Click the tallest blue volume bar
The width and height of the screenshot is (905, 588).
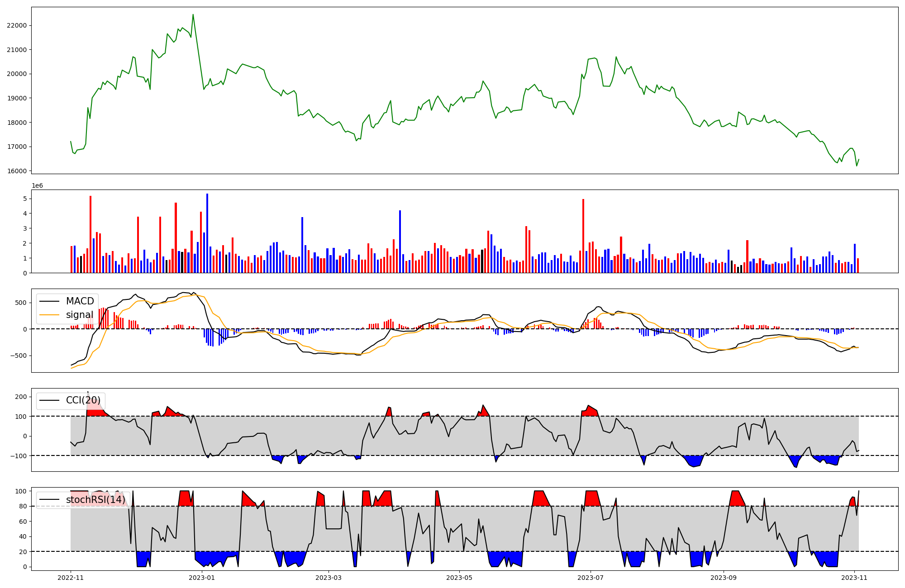click(207, 233)
